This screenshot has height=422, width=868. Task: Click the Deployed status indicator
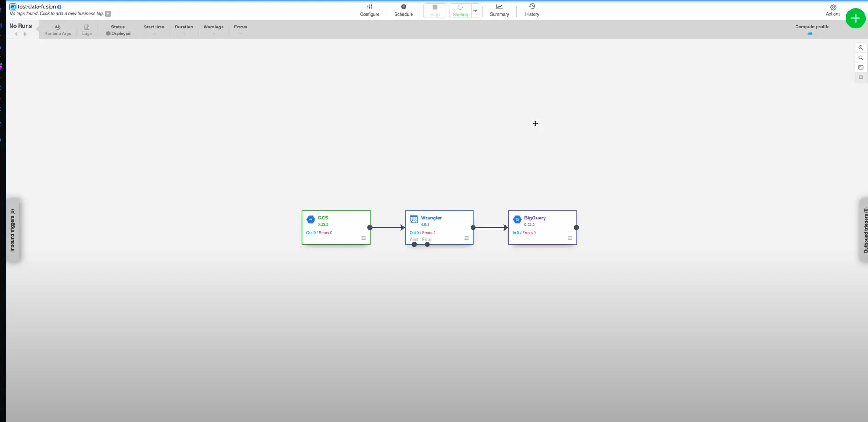(x=118, y=34)
